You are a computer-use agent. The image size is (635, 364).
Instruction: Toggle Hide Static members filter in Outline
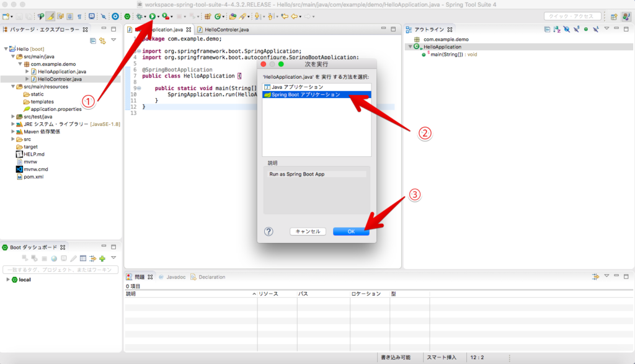576,29
